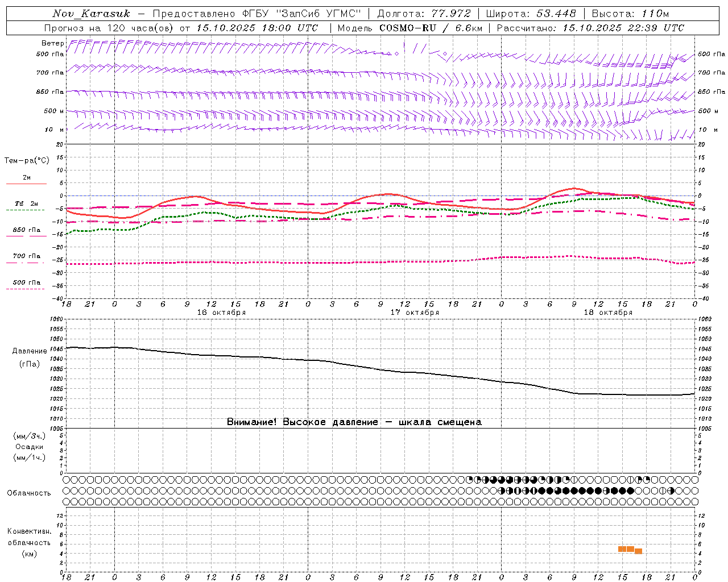Viewport: 728px width, 582px height.
Task: Click the Nov_Karasuk station title
Action: pos(91,14)
